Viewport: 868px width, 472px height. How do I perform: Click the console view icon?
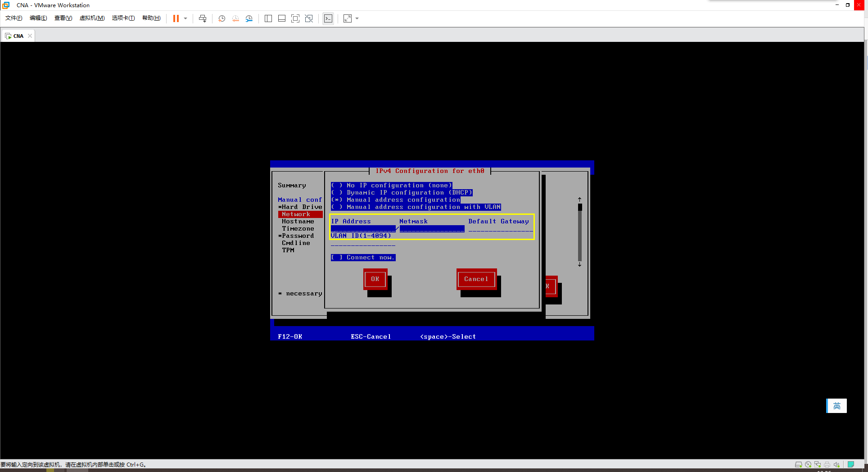[x=328, y=18]
